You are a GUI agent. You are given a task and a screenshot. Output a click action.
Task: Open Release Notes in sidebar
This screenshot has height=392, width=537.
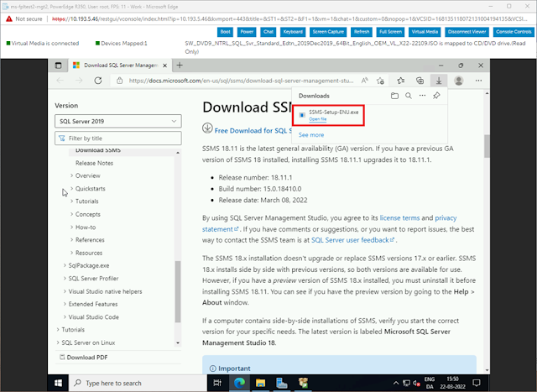94,163
